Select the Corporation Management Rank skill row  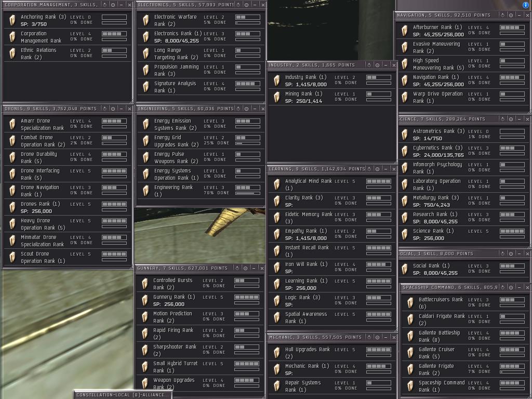pyautogui.click(x=68, y=37)
